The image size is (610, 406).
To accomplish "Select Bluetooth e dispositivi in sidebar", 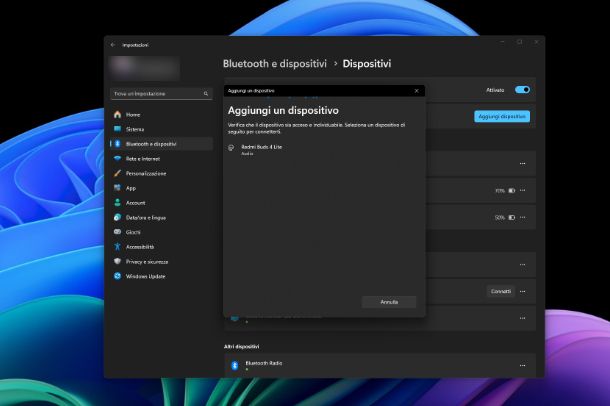I will click(x=150, y=144).
